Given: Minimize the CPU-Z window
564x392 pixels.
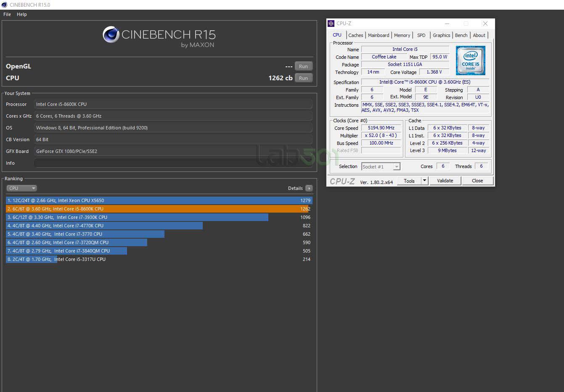Looking at the screenshot, I should click(447, 24).
